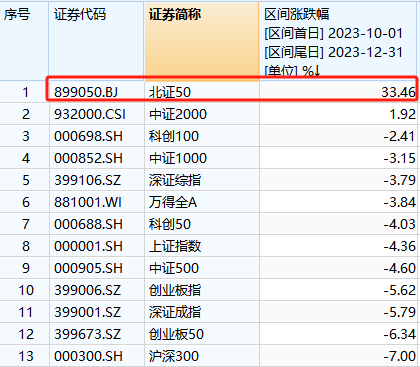Select security code 000852.SH

point(88,158)
